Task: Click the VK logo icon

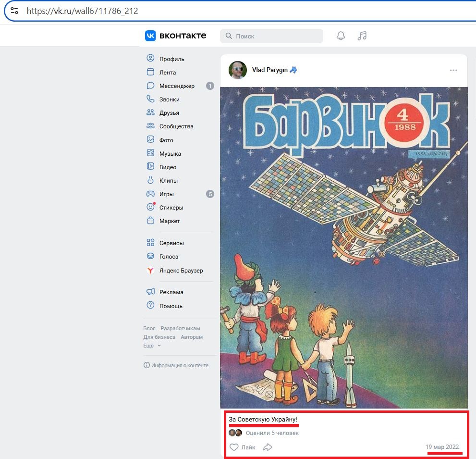Action: [150, 36]
